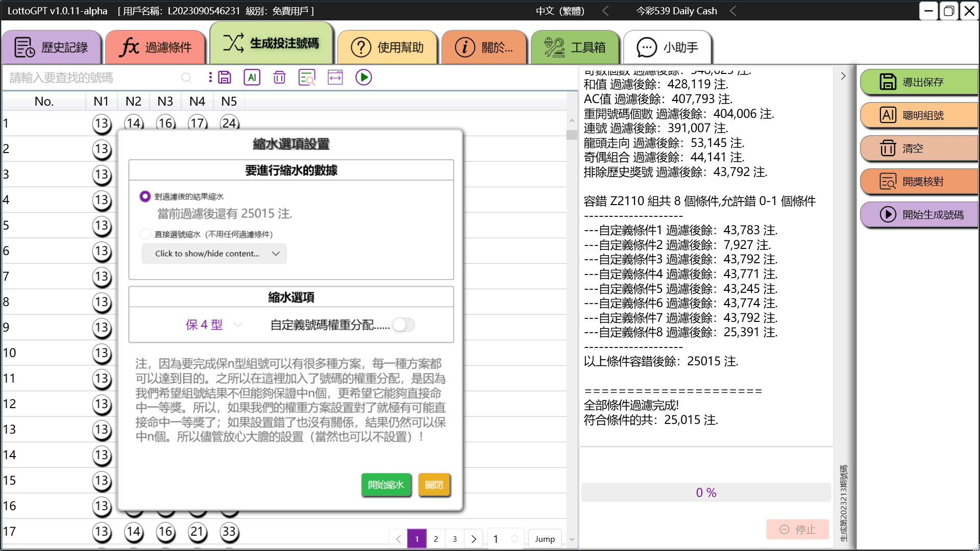Select current page 1 in pagination

click(417, 539)
